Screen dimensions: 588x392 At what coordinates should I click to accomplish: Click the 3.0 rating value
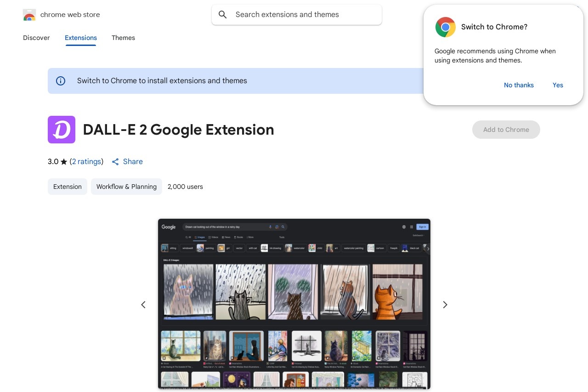(x=53, y=162)
